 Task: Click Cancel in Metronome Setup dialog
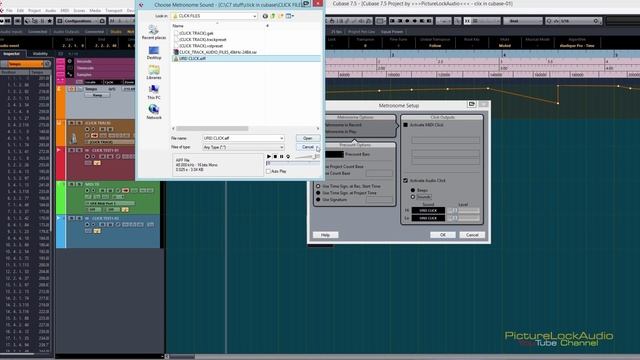472,235
